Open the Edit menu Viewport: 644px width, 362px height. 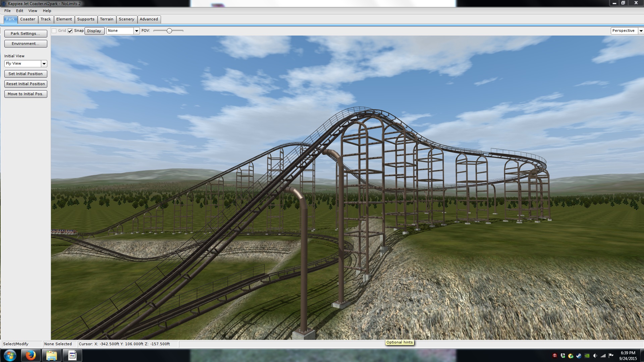(19, 11)
